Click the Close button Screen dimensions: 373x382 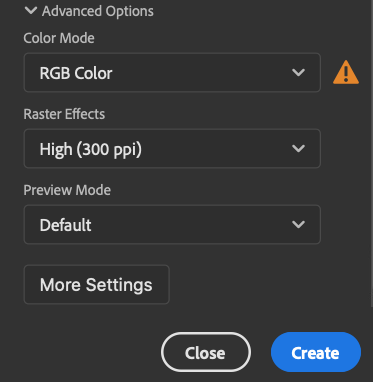(206, 352)
